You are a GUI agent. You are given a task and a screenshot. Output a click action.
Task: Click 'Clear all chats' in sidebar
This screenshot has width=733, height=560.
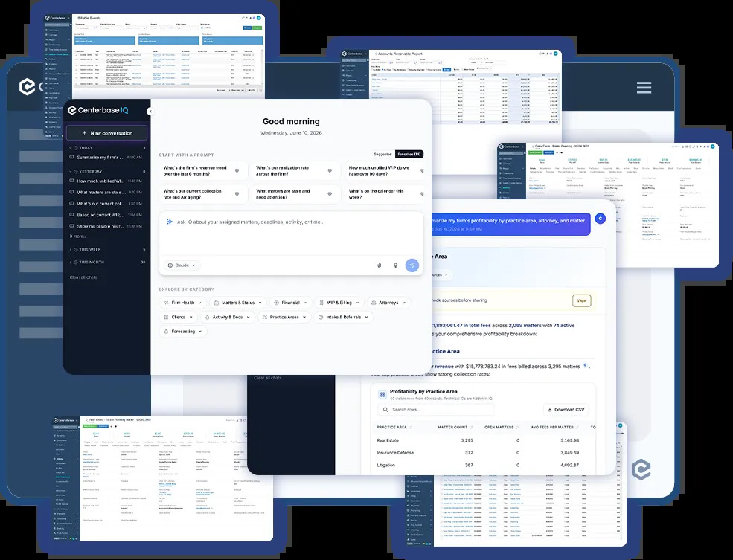[83, 277]
